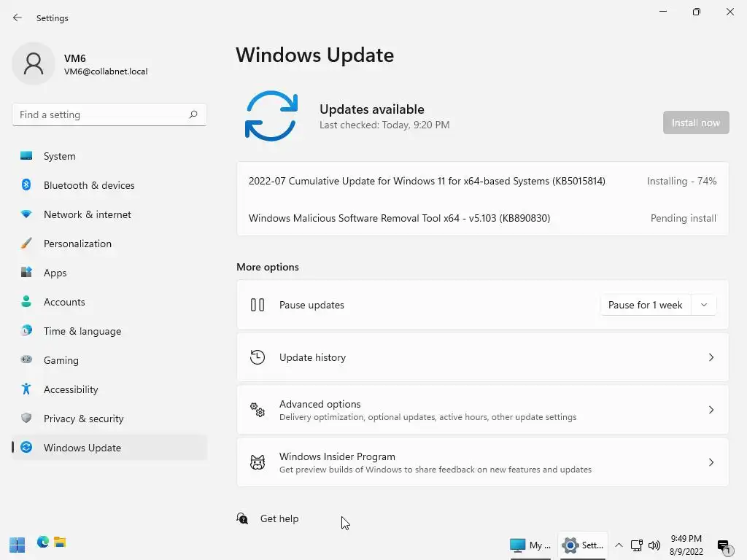
Task: Select the Personalization brush icon
Action: click(26, 244)
